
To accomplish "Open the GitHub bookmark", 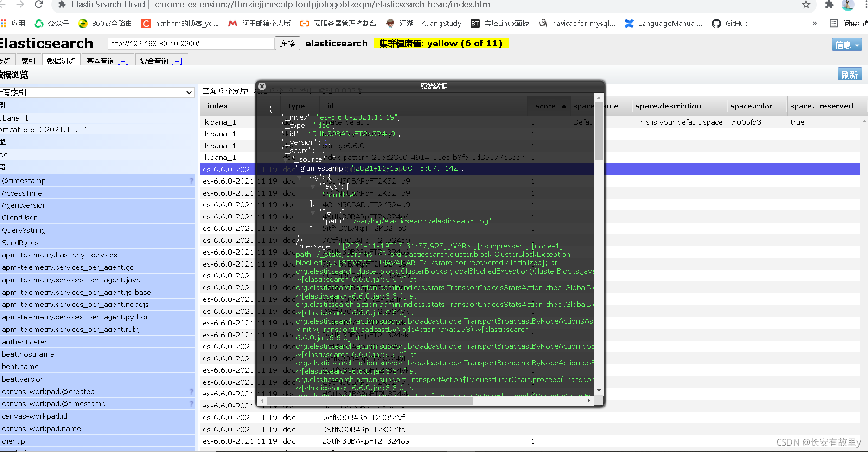I will 730,24.
